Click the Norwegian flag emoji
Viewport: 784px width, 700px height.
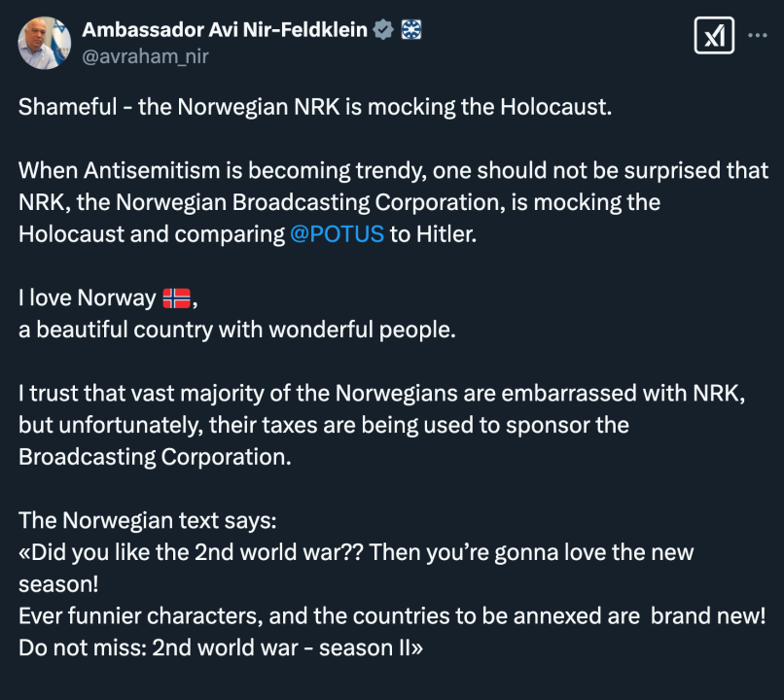tap(176, 298)
